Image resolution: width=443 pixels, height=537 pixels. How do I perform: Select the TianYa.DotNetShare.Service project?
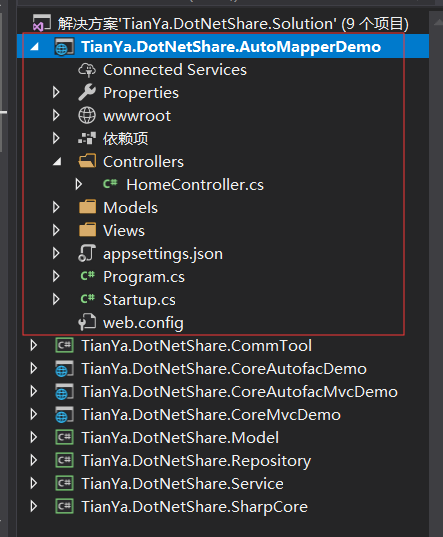182,484
